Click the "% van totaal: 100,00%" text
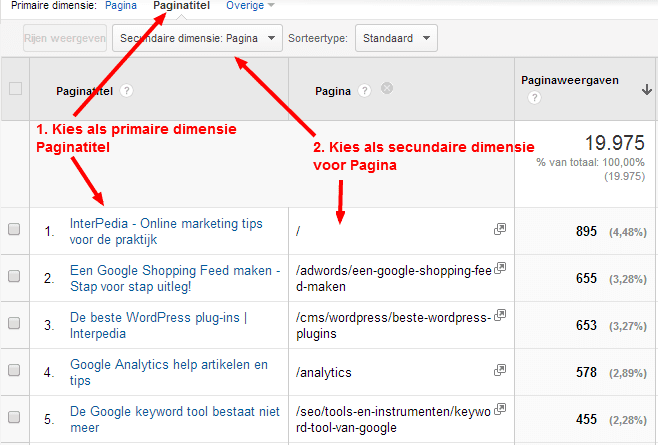Image resolution: width=658 pixels, height=445 pixels. click(x=590, y=162)
